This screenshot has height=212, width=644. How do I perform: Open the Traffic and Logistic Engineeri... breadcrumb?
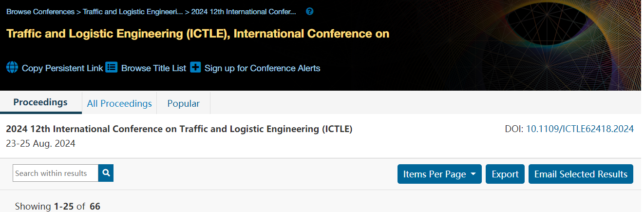tap(133, 12)
